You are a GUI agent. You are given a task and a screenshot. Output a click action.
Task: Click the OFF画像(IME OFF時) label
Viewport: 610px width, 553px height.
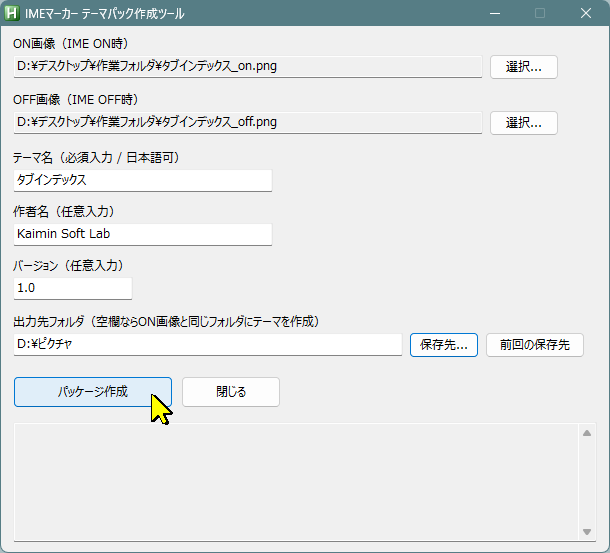click(x=76, y=100)
